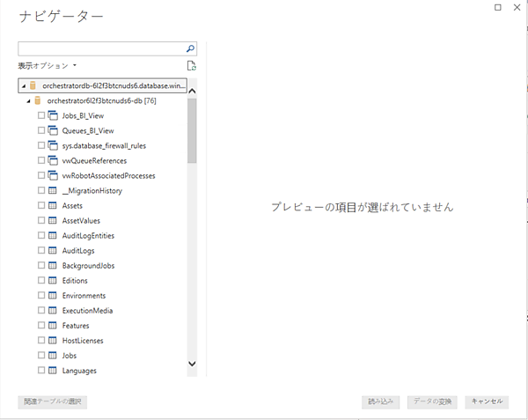
Task: Select the Languages table item
Action: [x=79, y=371]
